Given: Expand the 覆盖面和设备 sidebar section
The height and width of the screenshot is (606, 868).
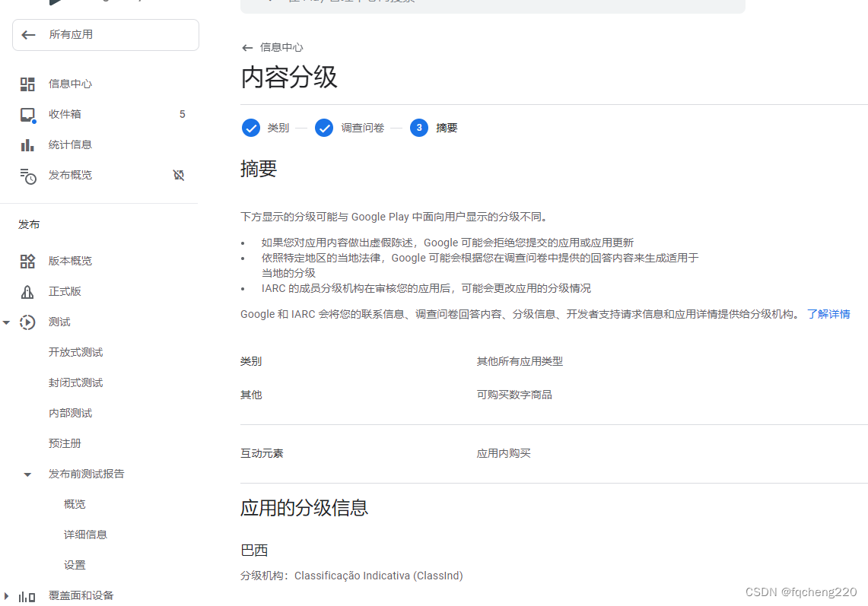Looking at the screenshot, I should (x=7, y=595).
